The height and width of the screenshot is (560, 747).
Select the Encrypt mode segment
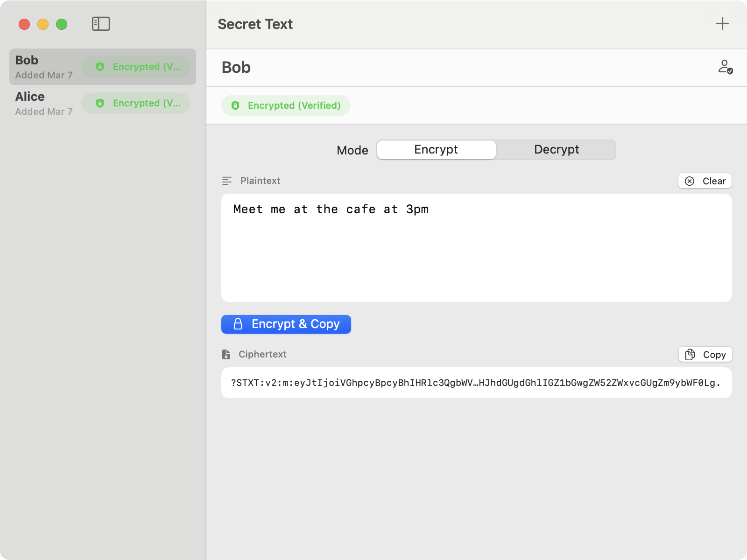coord(436,149)
